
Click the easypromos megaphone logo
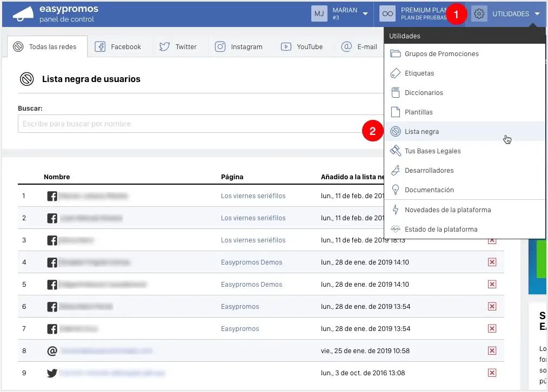click(x=23, y=14)
